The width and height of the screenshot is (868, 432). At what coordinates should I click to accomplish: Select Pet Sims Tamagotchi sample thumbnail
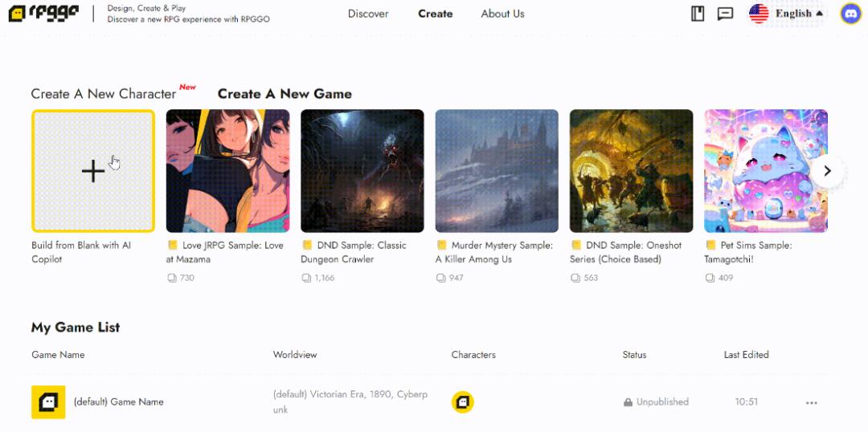pyautogui.click(x=766, y=171)
